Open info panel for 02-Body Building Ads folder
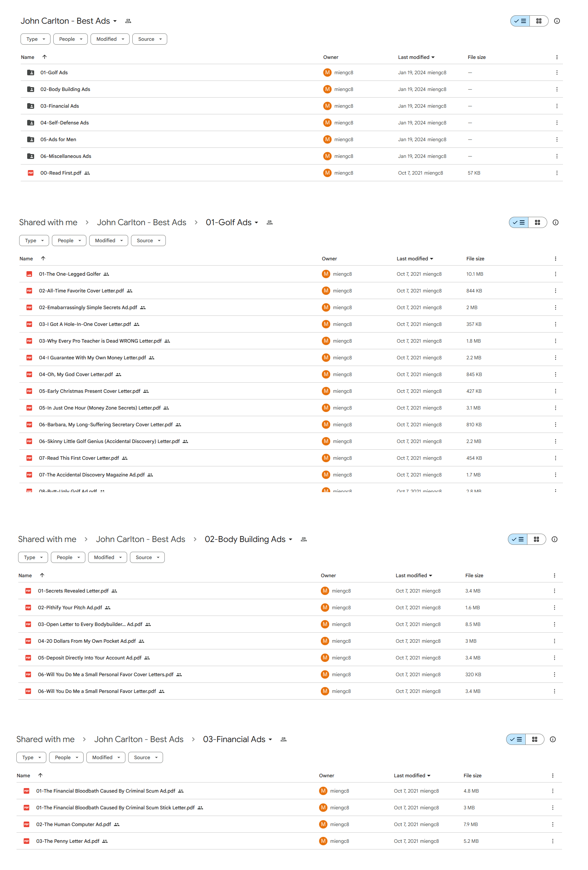 point(554,539)
